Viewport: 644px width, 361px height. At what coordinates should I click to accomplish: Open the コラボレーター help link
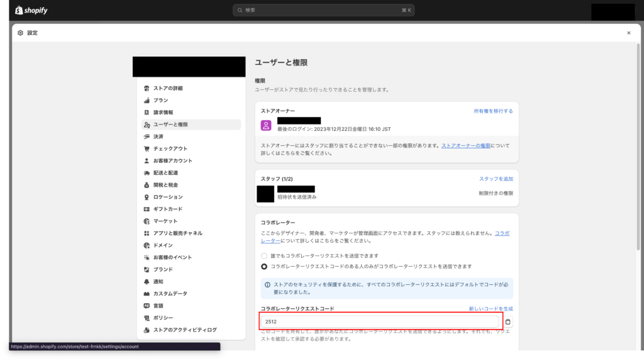[502, 233]
